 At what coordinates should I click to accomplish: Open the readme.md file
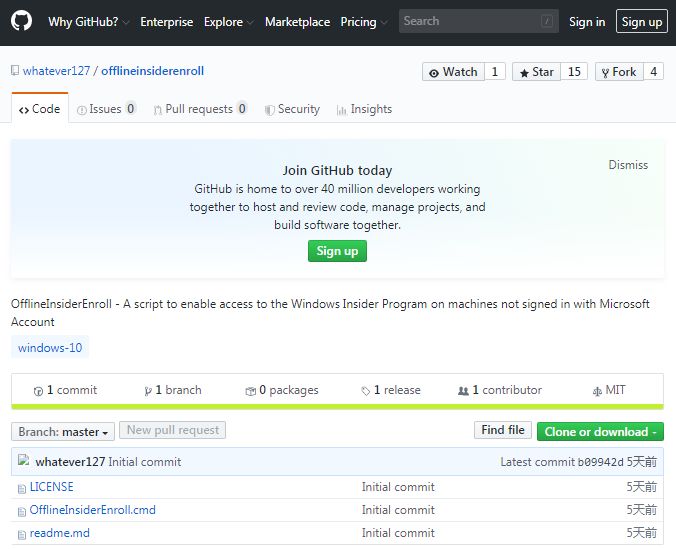60,533
